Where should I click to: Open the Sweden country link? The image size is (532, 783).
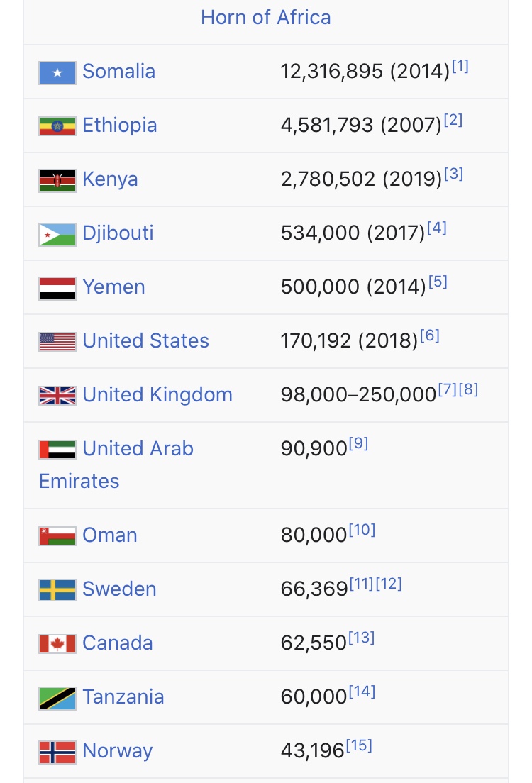click(x=119, y=589)
